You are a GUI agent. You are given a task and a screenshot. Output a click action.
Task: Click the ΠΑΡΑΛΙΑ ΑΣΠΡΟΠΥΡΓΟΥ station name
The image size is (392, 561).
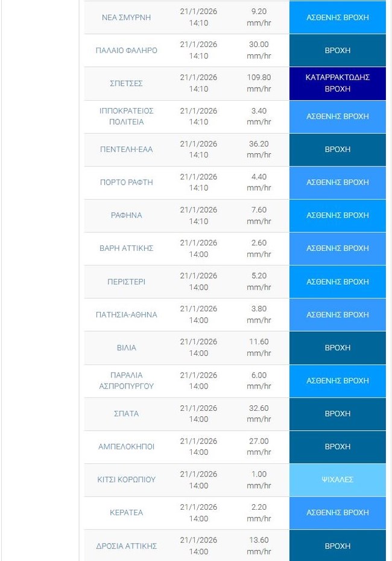(x=126, y=381)
